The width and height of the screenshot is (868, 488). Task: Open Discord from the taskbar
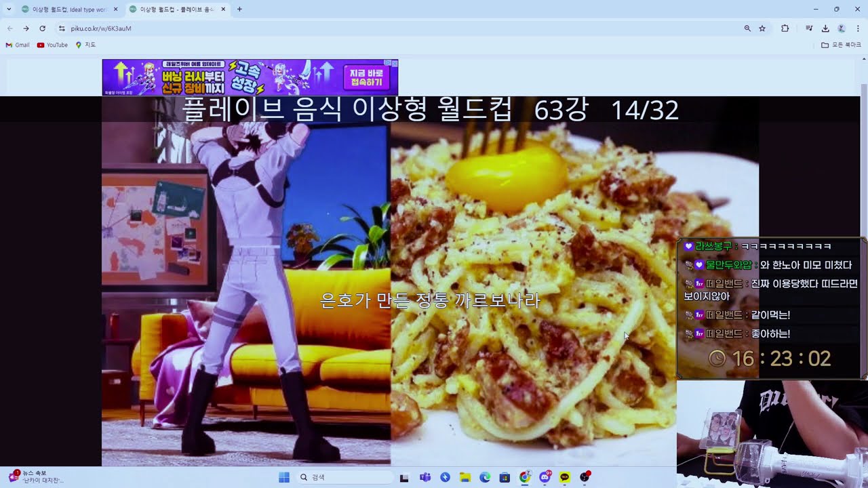click(545, 477)
